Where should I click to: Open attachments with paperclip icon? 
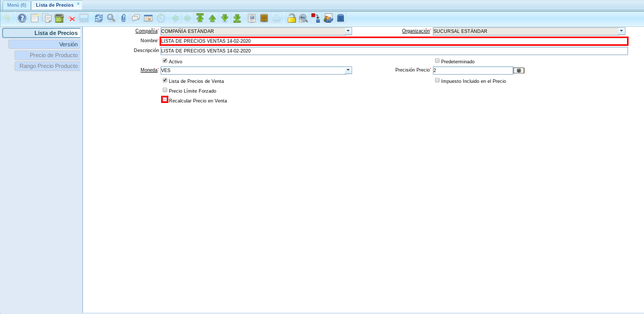124,18
